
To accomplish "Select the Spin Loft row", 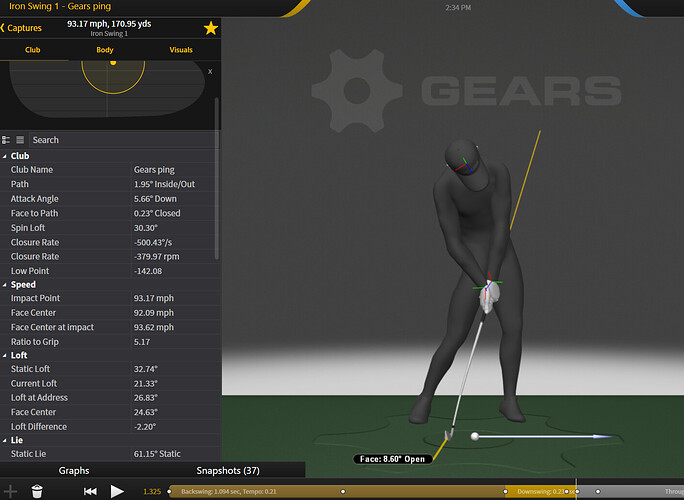I will 109,228.
